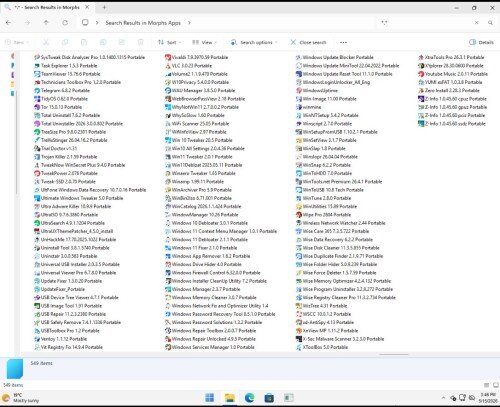This screenshot has height=407, width=500.
Task: Select Zero Install 2.28.3 Portable
Action: click(x=449, y=91)
